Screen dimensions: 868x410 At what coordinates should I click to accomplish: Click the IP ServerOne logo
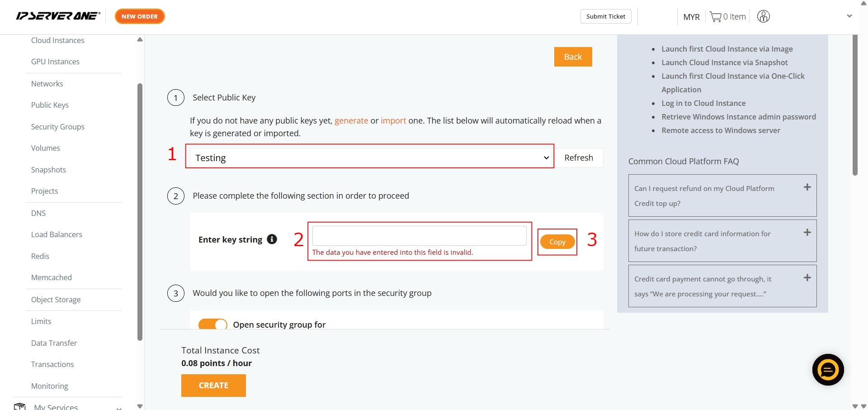(x=58, y=16)
